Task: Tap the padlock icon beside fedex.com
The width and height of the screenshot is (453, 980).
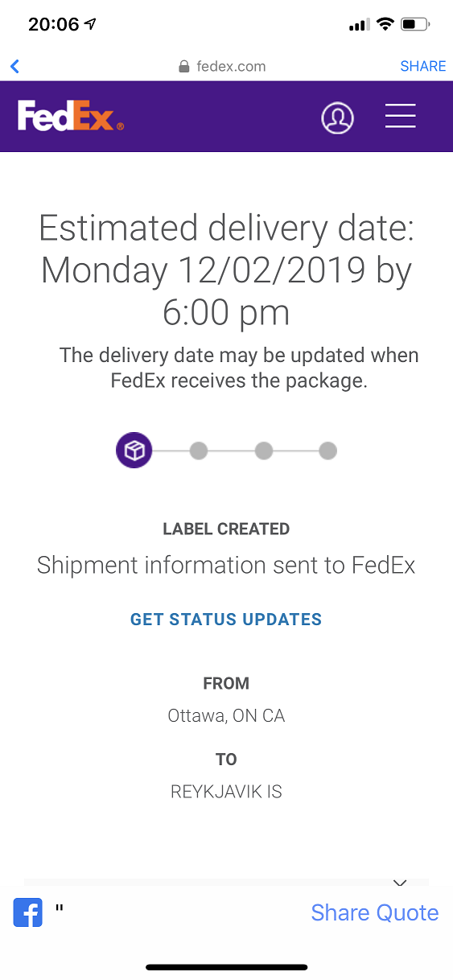Action: point(184,67)
